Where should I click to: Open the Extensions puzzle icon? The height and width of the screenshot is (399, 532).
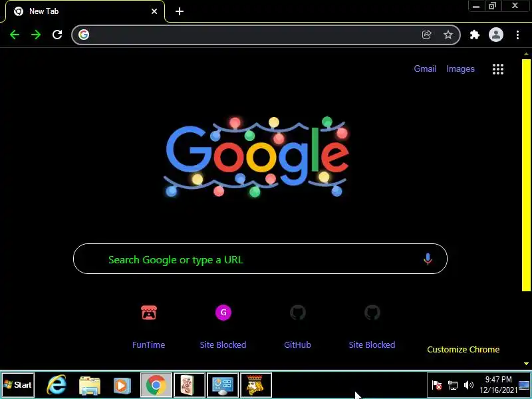tap(474, 35)
